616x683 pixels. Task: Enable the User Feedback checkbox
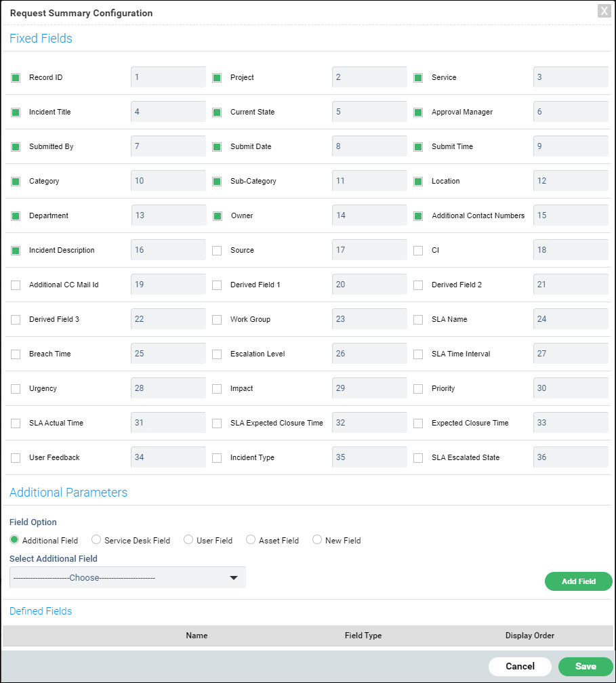click(16, 458)
